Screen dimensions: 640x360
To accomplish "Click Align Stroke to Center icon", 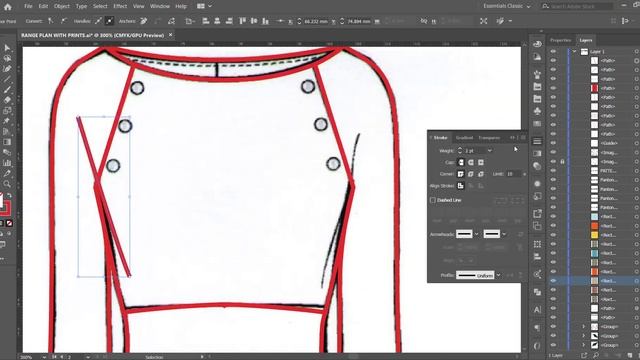I will (461, 186).
